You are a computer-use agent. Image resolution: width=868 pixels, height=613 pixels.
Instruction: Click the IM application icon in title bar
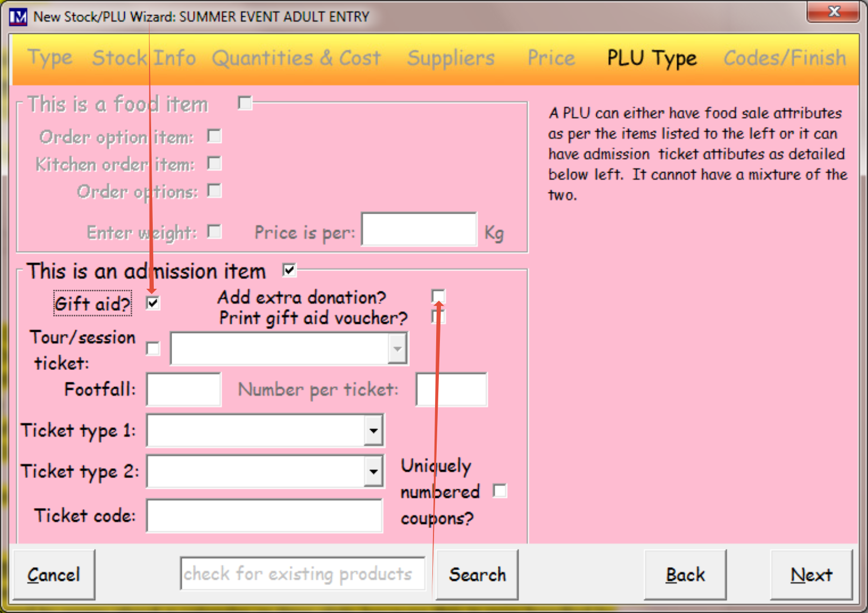click(18, 17)
